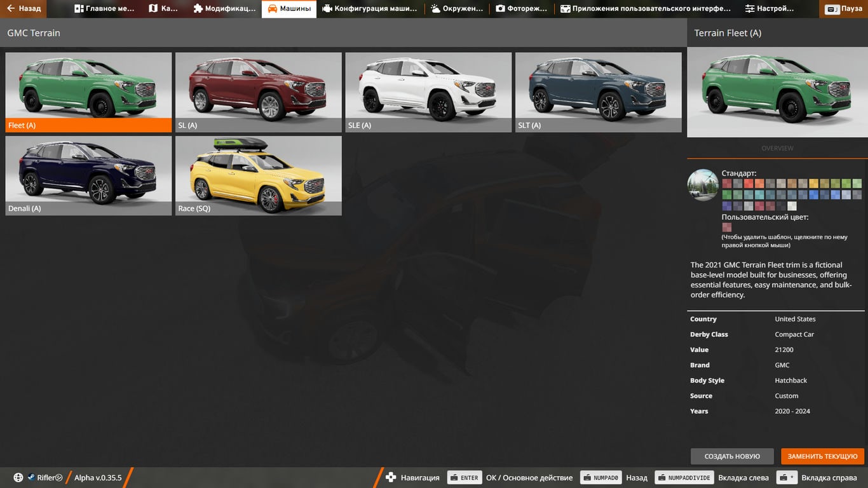
Task: Click the Вкладка справа key hint icon
Action: (787, 478)
